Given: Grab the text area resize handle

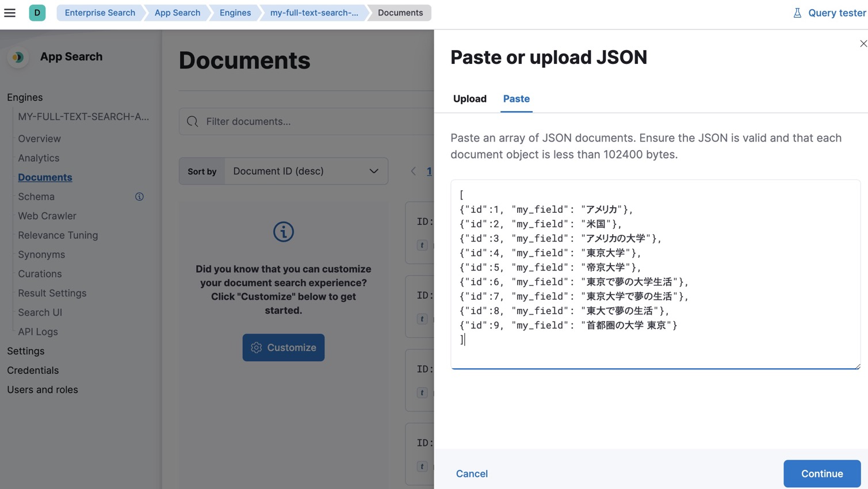Looking at the screenshot, I should [856, 365].
